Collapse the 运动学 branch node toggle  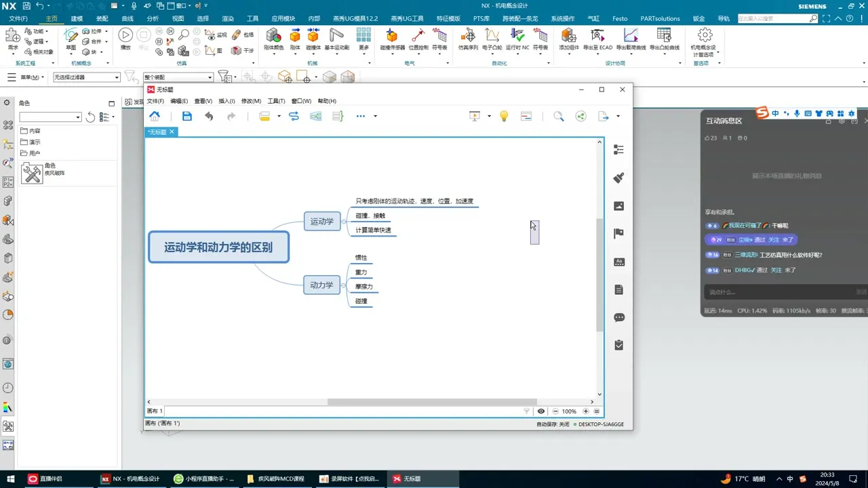point(344,222)
